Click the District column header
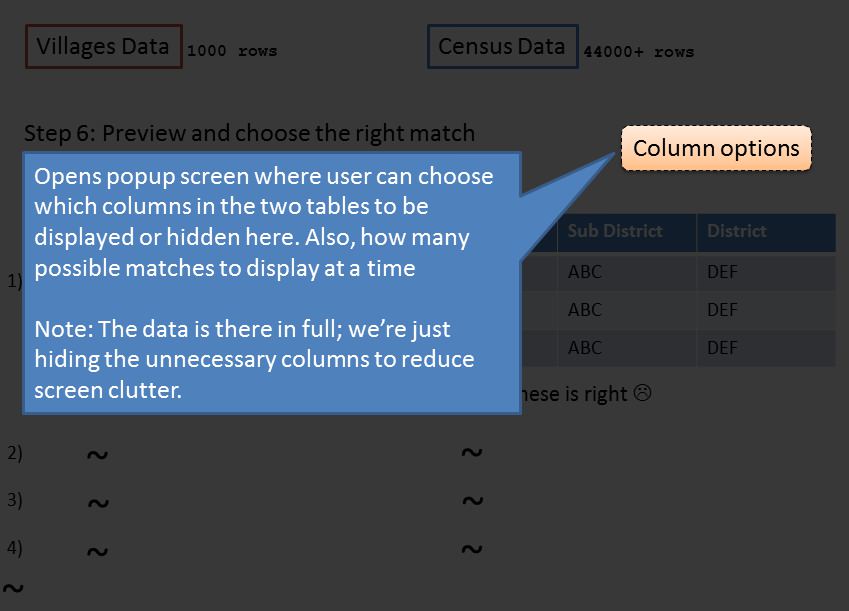Viewport: 849px width, 611px height. click(766, 232)
